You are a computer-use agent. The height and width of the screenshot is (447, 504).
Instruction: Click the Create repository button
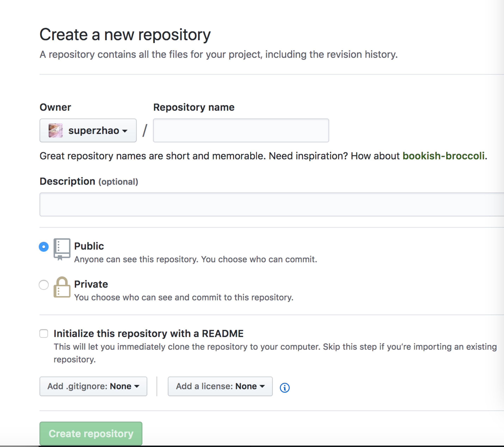coord(91,433)
